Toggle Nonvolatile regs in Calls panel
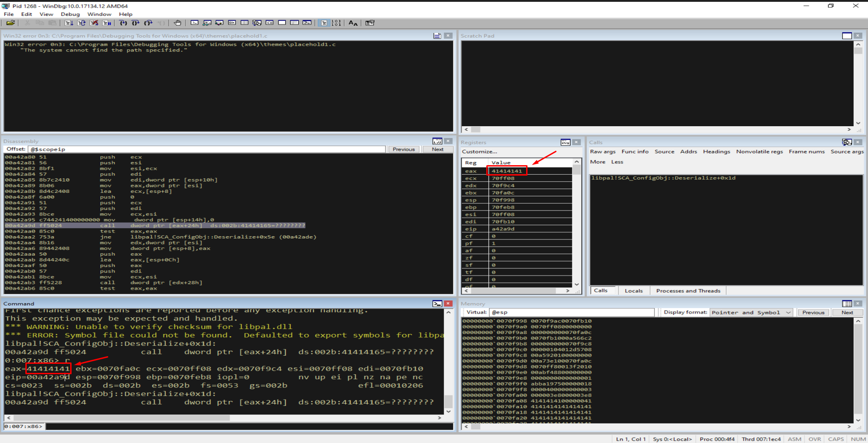 (759, 152)
